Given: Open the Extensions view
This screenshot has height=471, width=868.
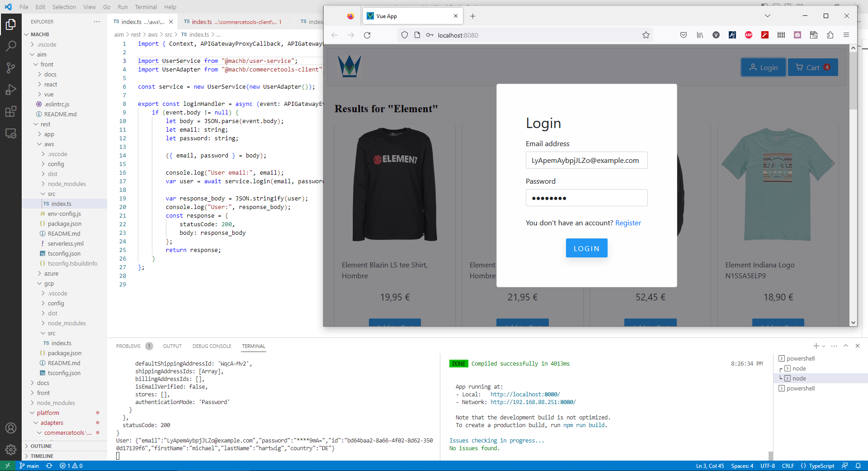Looking at the screenshot, I should [x=11, y=111].
